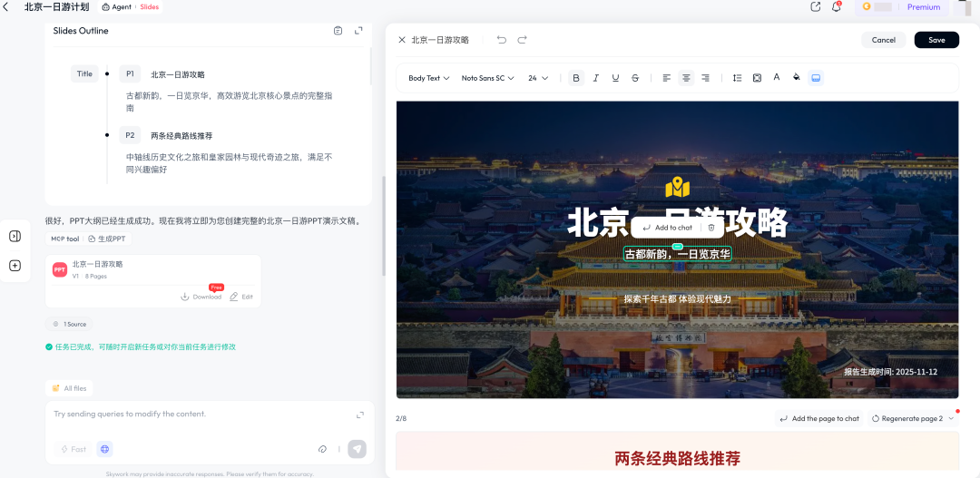Toggle the web search globe button
Screen dimensions: 980x478
104,449
